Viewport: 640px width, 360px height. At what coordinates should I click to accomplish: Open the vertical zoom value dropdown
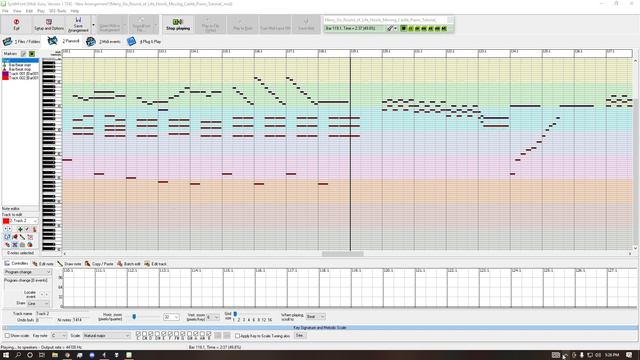pyautogui.click(x=213, y=317)
